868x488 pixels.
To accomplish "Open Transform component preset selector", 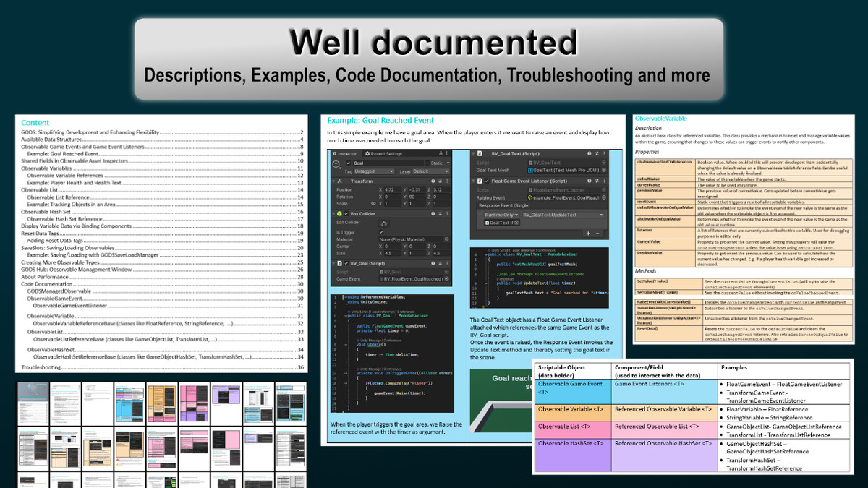I will pos(440,181).
